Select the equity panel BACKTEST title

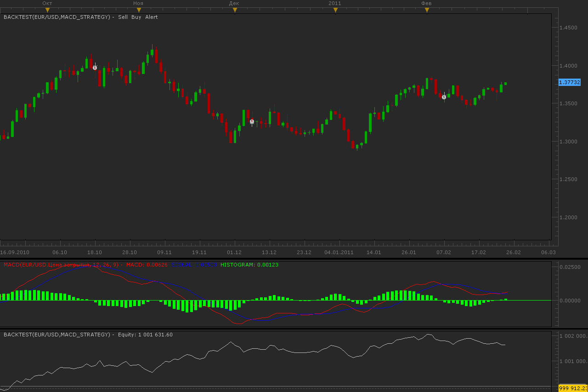click(x=57, y=335)
